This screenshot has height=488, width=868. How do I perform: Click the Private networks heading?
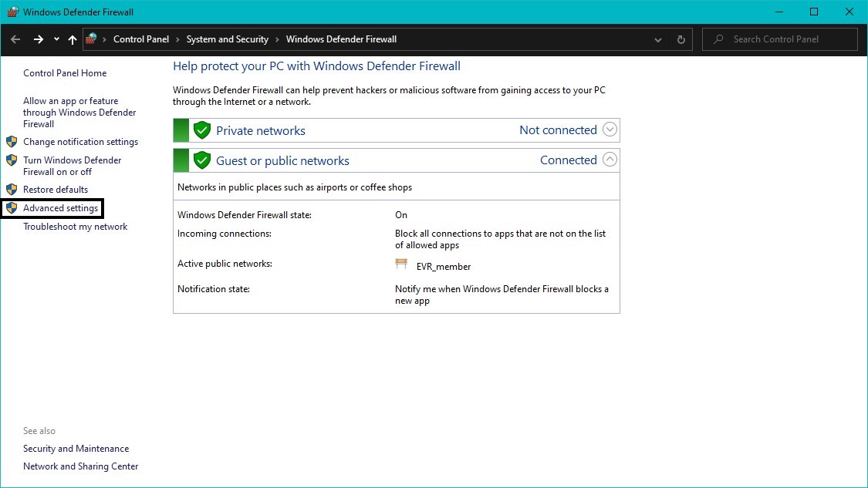[261, 130]
